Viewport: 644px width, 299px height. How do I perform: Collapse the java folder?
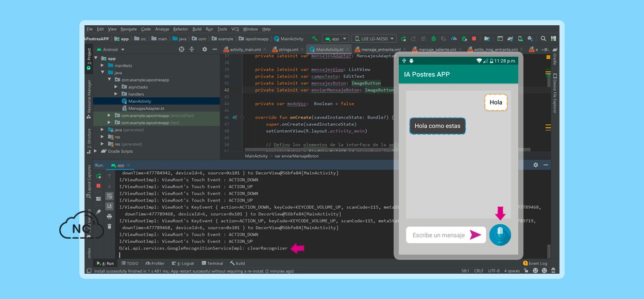click(103, 73)
